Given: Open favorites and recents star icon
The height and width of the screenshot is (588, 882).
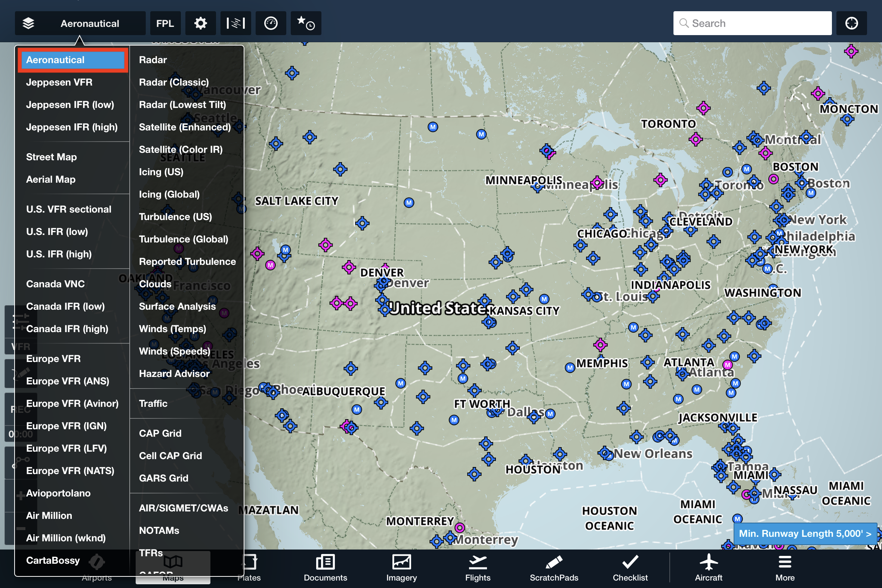Looking at the screenshot, I should 306,23.
